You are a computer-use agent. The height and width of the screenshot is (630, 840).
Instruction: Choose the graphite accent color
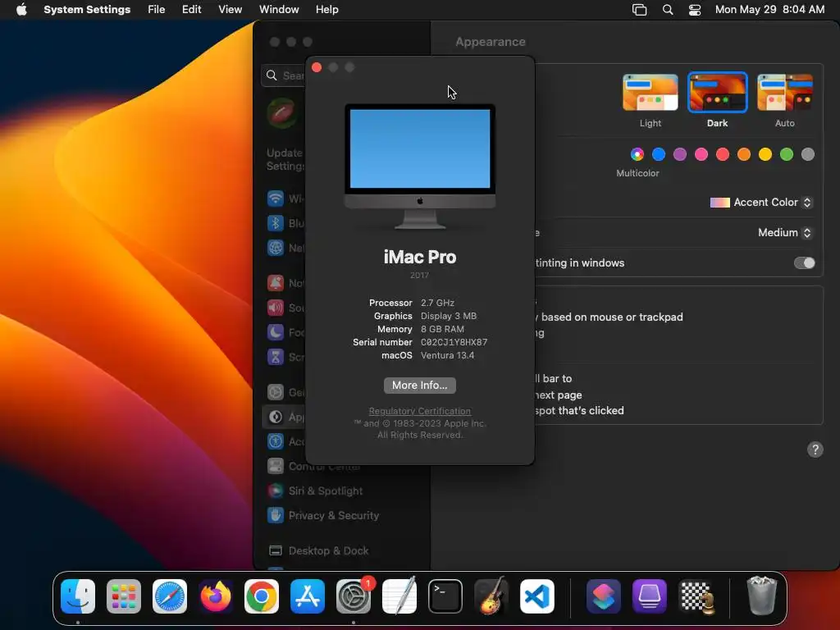pyautogui.click(x=808, y=154)
